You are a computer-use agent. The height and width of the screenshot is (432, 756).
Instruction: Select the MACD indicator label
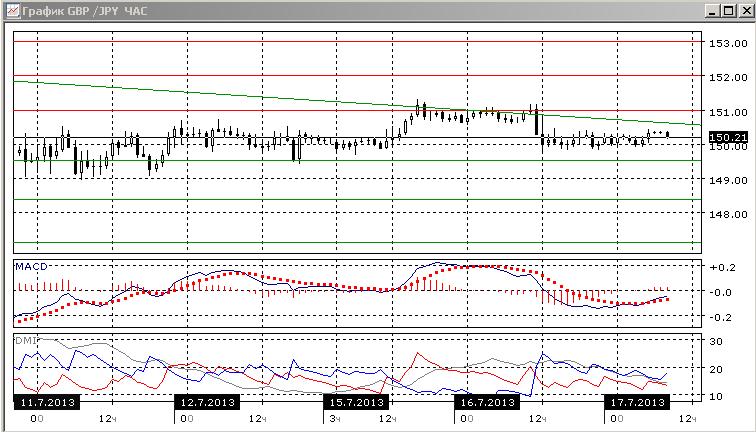(x=31, y=267)
